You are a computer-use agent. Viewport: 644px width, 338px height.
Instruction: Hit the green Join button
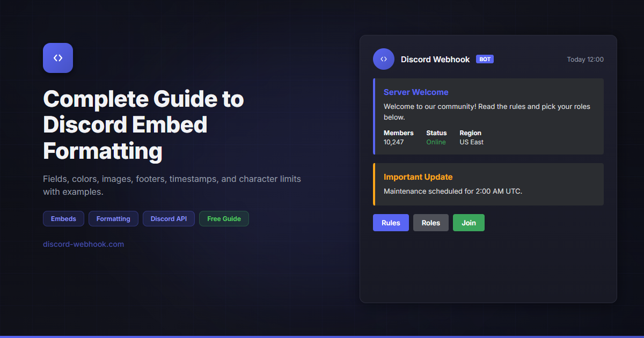(x=469, y=223)
